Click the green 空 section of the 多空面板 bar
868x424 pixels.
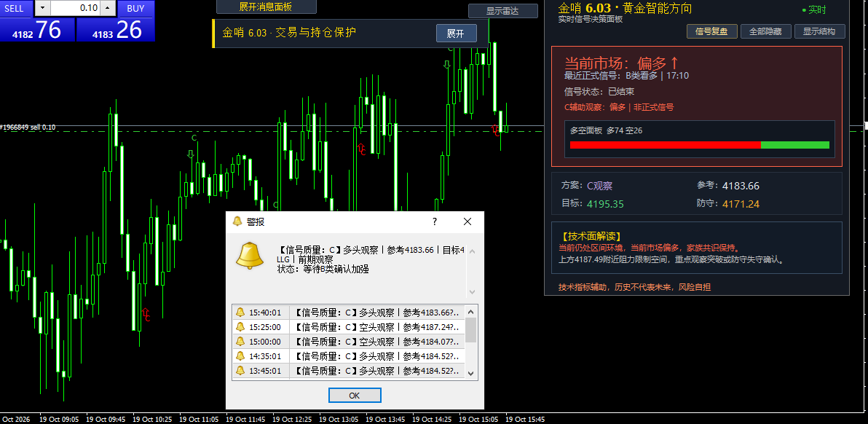coord(795,145)
